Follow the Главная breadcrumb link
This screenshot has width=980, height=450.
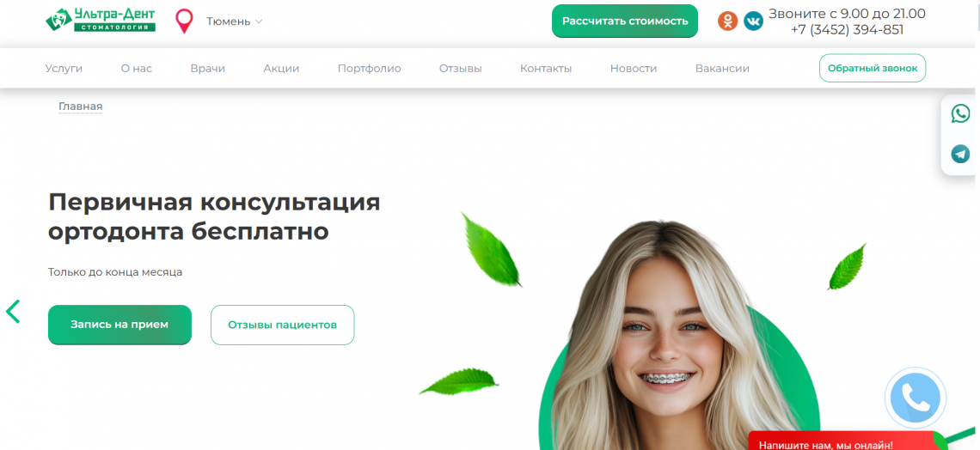[x=81, y=106]
